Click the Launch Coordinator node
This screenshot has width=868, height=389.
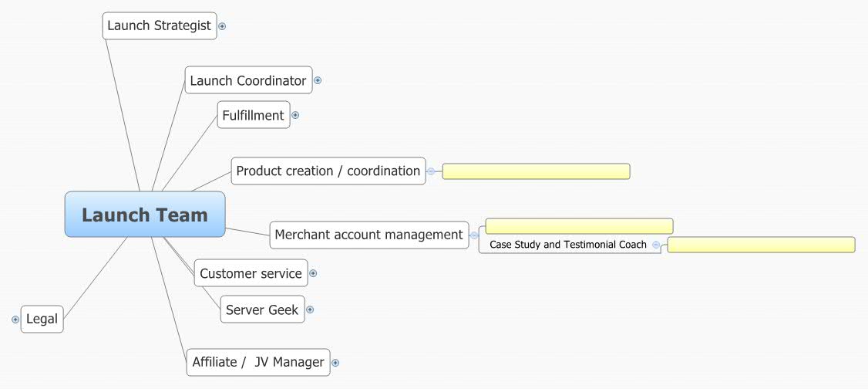pyautogui.click(x=248, y=80)
